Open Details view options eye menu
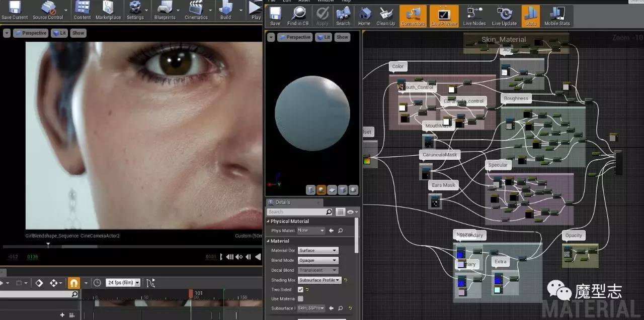 point(353,212)
